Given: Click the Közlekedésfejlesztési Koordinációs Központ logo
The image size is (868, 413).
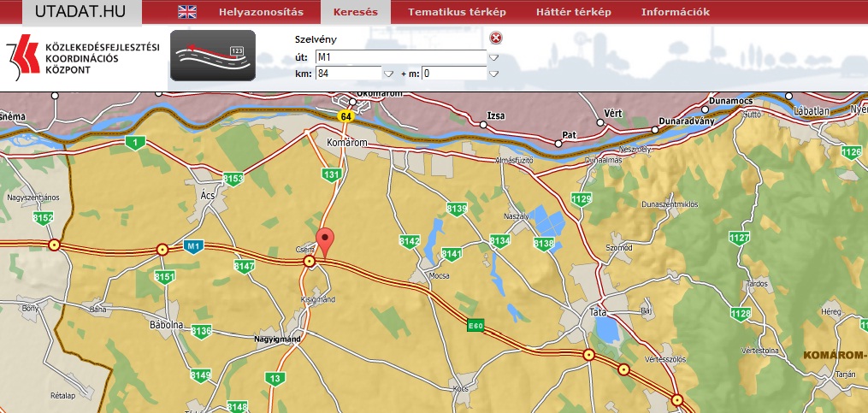Looking at the screenshot, I should pos(83,56).
